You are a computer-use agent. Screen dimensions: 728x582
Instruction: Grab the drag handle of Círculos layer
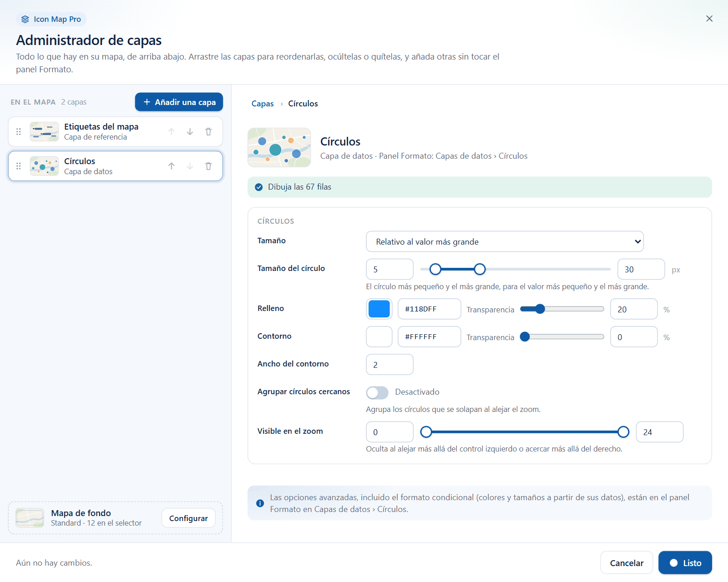tap(19, 166)
